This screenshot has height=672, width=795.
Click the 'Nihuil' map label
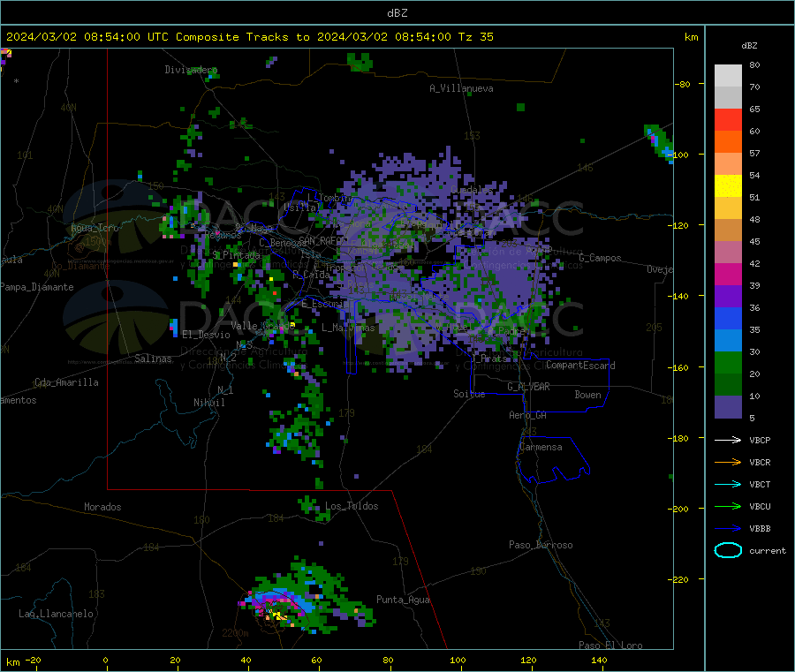coord(208,403)
